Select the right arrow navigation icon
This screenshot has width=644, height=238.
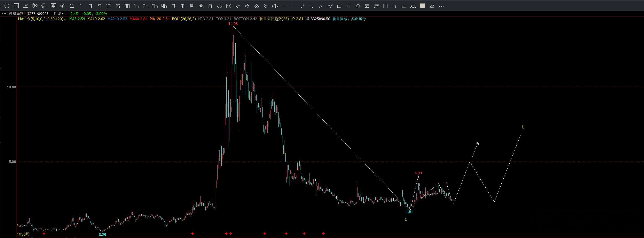[x=247, y=6]
